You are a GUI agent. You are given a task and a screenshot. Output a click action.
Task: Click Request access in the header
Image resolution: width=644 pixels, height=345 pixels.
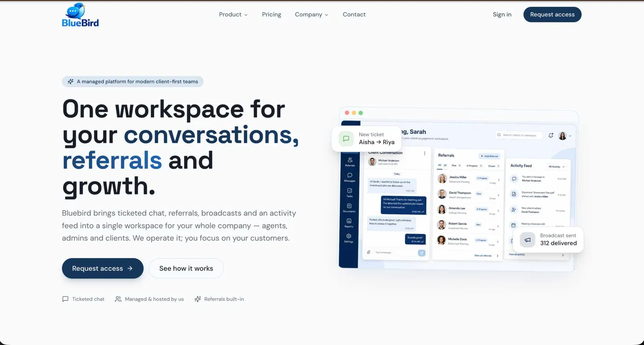pos(552,15)
